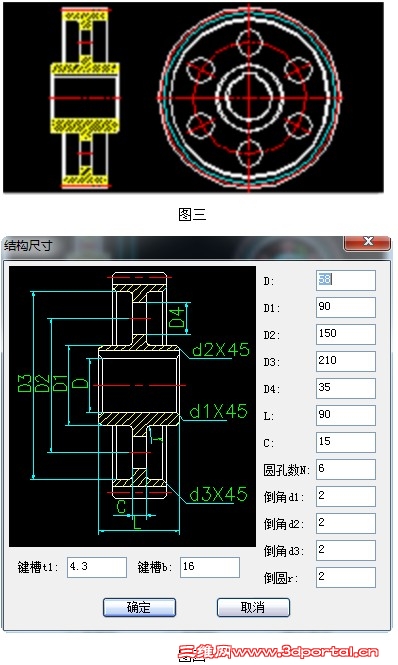The image size is (398, 665).
Task: Click the L input field
Action: pyautogui.click(x=346, y=416)
